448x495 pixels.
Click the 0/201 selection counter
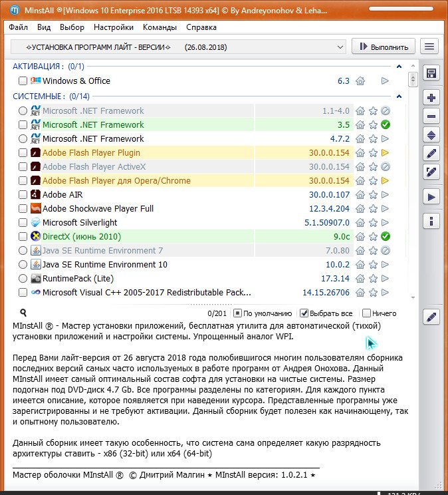(x=217, y=313)
